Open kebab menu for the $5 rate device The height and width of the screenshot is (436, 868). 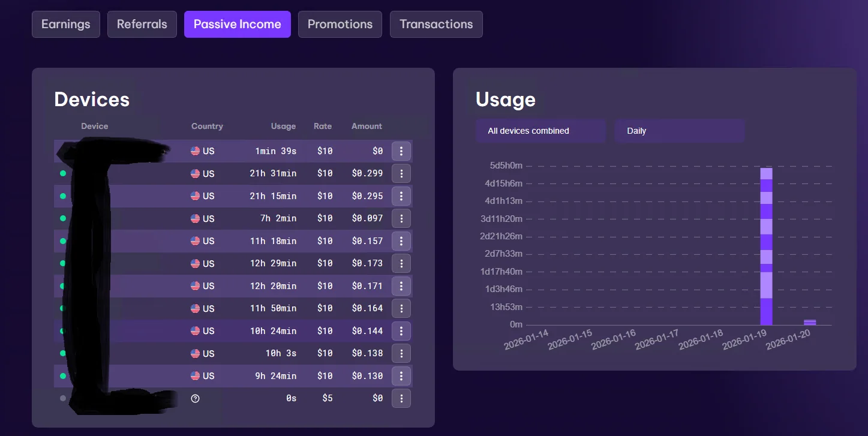pyautogui.click(x=401, y=398)
